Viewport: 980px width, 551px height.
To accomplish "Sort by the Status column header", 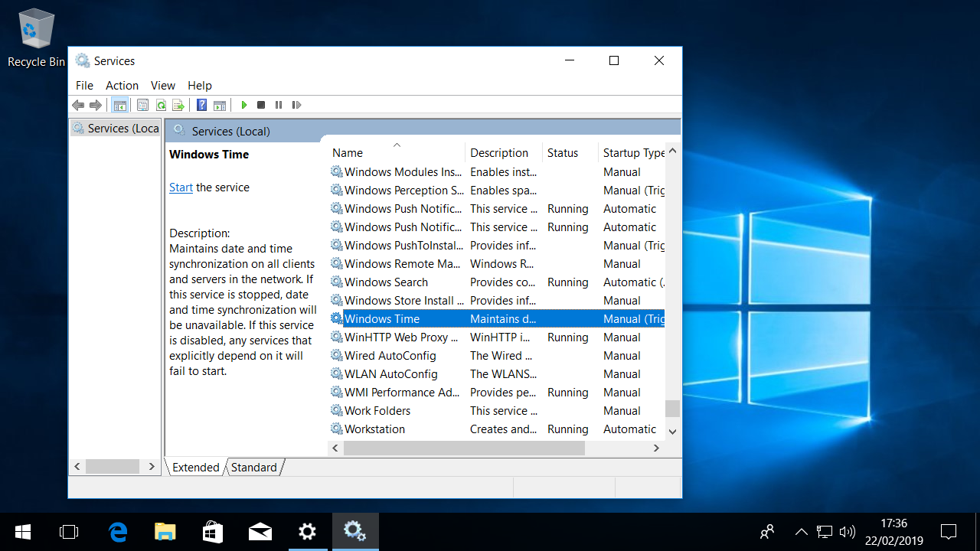I will click(x=570, y=153).
